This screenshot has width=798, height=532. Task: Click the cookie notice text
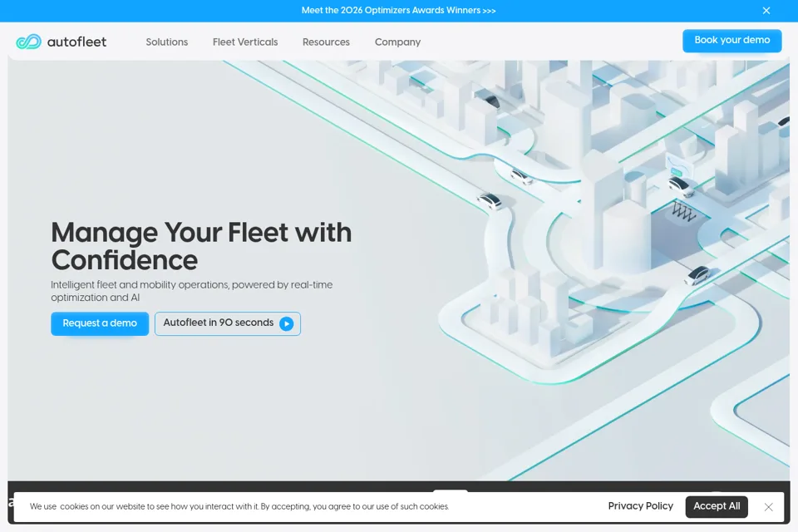click(x=239, y=506)
